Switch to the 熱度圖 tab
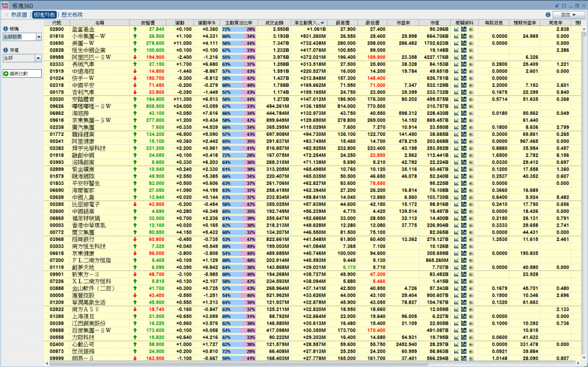Viewport: 588px width, 367px height. pyautogui.click(x=18, y=14)
